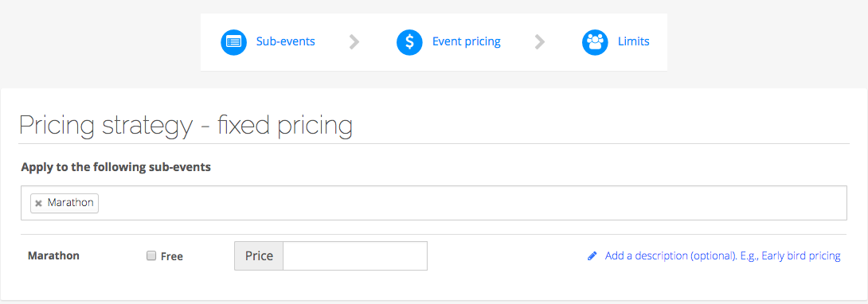Click the Free label text
868x304 pixels.
(171, 256)
